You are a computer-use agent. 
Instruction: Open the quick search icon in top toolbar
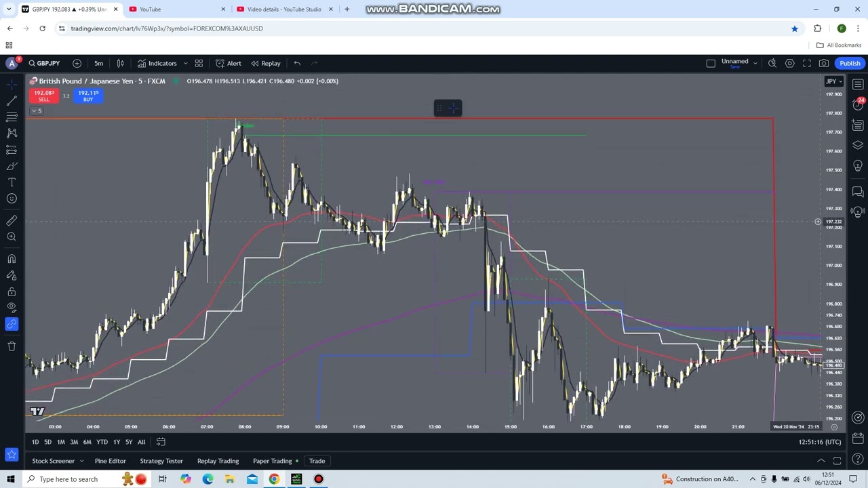pos(772,63)
